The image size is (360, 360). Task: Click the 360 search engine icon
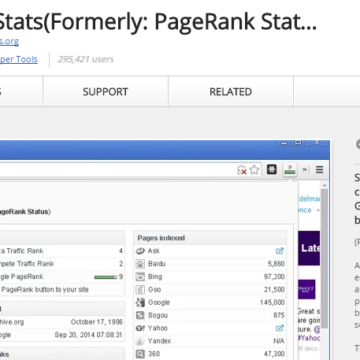pos(140,354)
